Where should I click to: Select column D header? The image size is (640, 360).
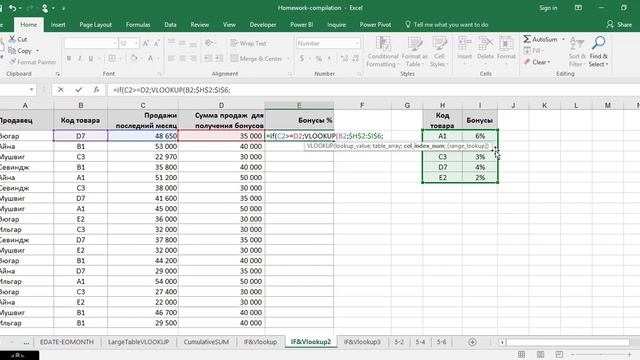[x=221, y=105]
